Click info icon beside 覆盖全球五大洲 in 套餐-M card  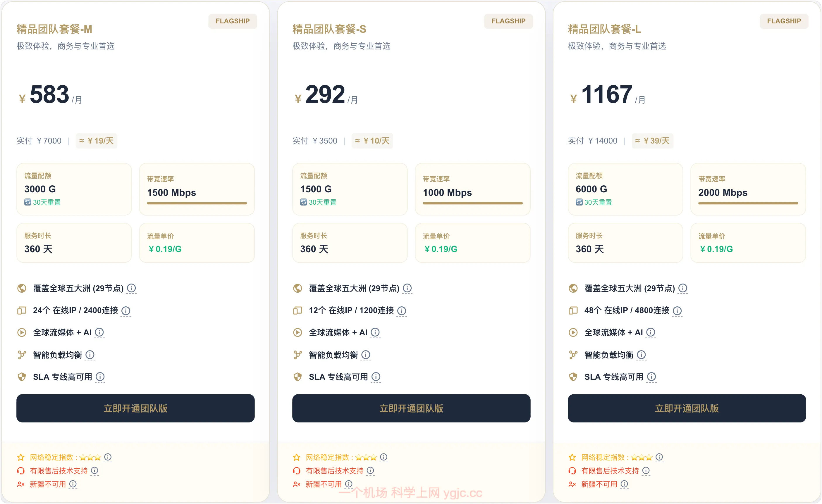click(x=131, y=288)
